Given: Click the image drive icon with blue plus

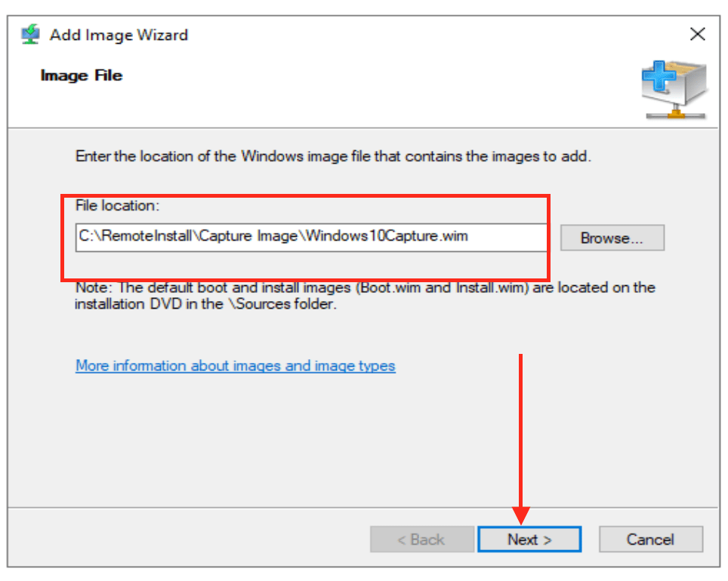Looking at the screenshot, I should pos(674,91).
